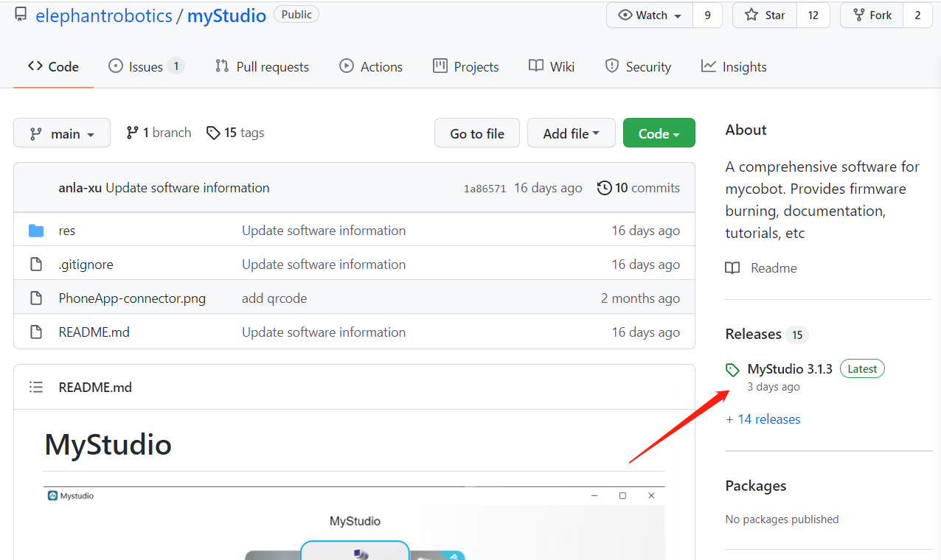The width and height of the screenshot is (941, 560).
Task: Open the myStudio repository name link
Action: (226, 15)
